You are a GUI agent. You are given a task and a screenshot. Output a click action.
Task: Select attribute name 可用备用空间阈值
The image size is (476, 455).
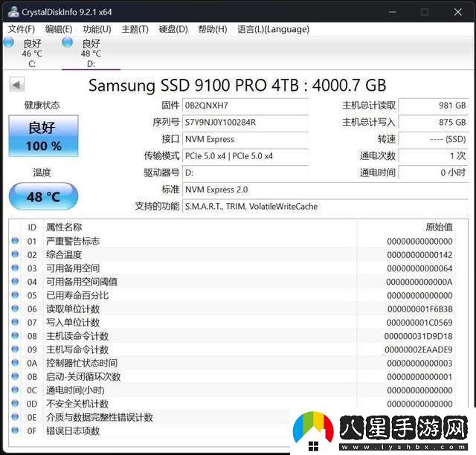point(82,282)
